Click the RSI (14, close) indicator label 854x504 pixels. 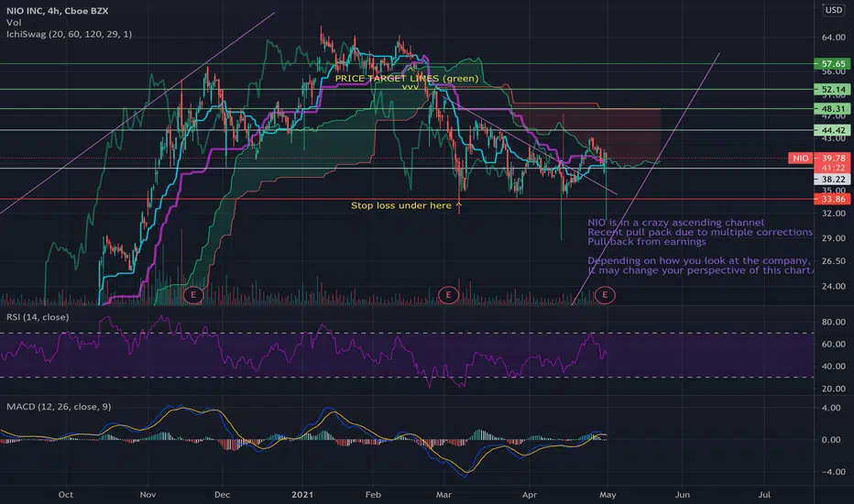pyautogui.click(x=38, y=317)
